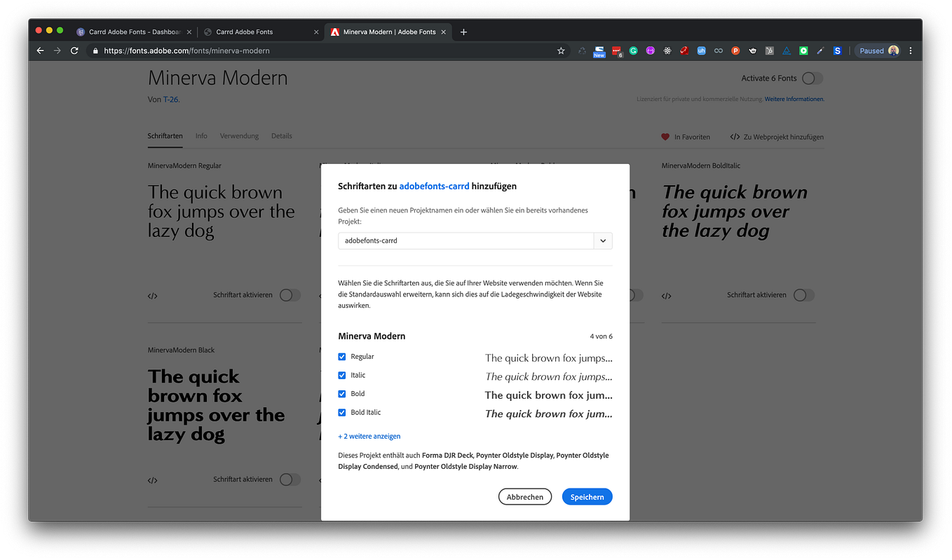Switch to the Details tab
Image resolution: width=952 pixels, height=560 pixels.
coord(282,136)
